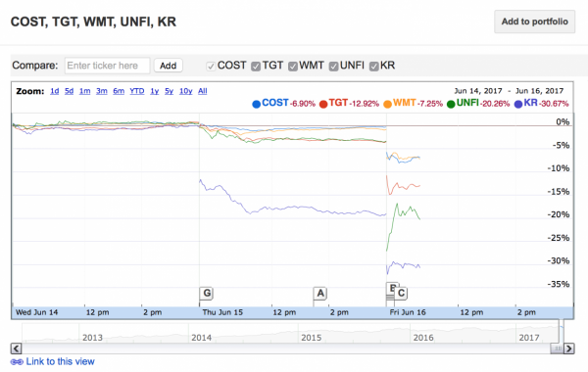Image resolution: width=588 pixels, height=372 pixels.
Task: Click the scroll right arrow icon
Action: pos(568,349)
